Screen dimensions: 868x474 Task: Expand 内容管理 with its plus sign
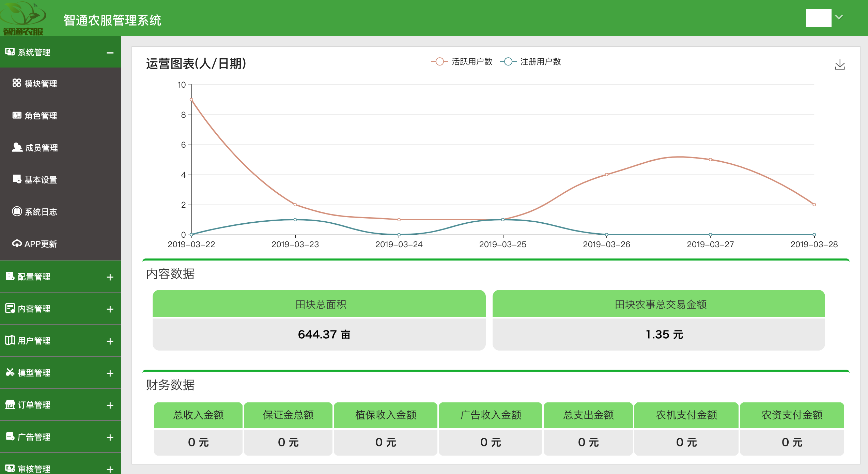click(110, 309)
